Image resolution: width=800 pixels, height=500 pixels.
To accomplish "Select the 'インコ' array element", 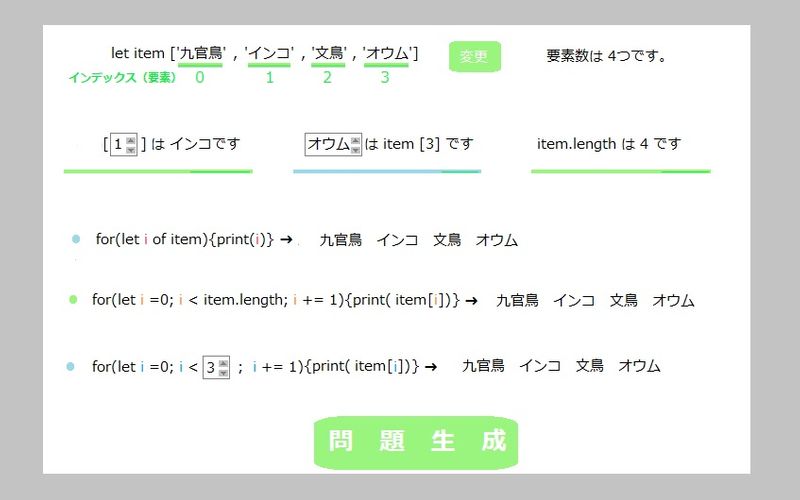I will click(269, 53).
